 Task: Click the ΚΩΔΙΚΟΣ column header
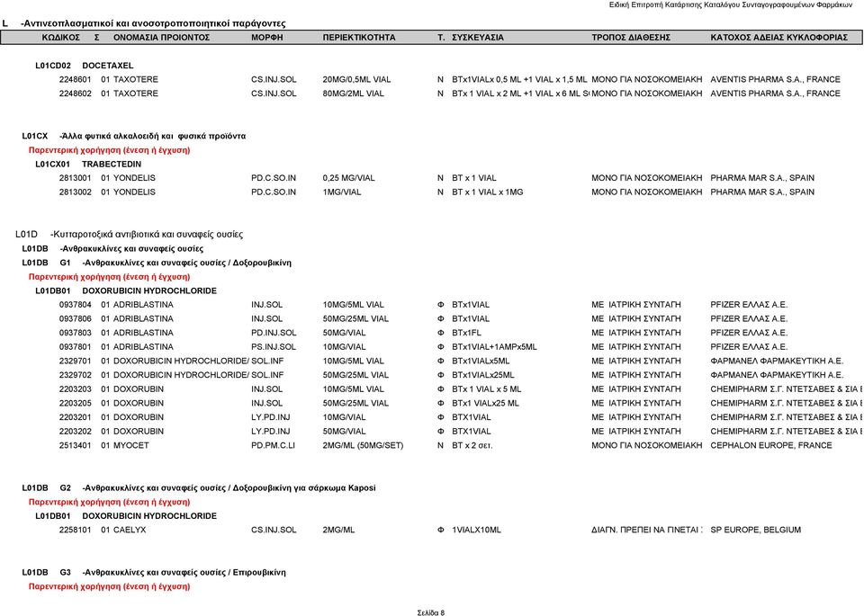[61, 38]
